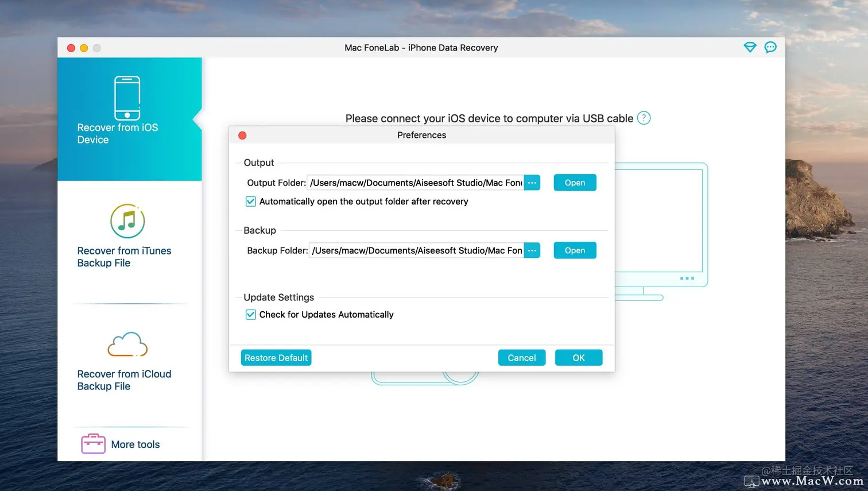Image resolution: width=868 pixels, height=491 pixels.
Task: Browse for backup folder with ellipsis button
Action: (532, 250)
